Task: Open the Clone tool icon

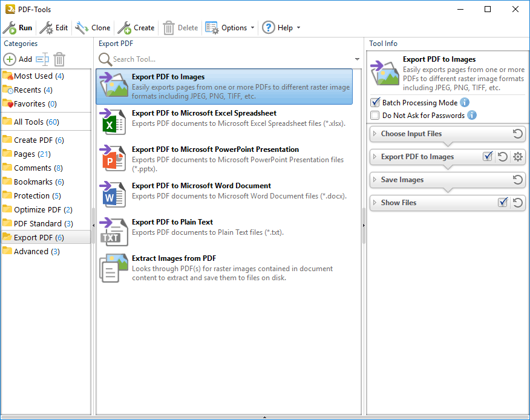Action: (82, 28)
